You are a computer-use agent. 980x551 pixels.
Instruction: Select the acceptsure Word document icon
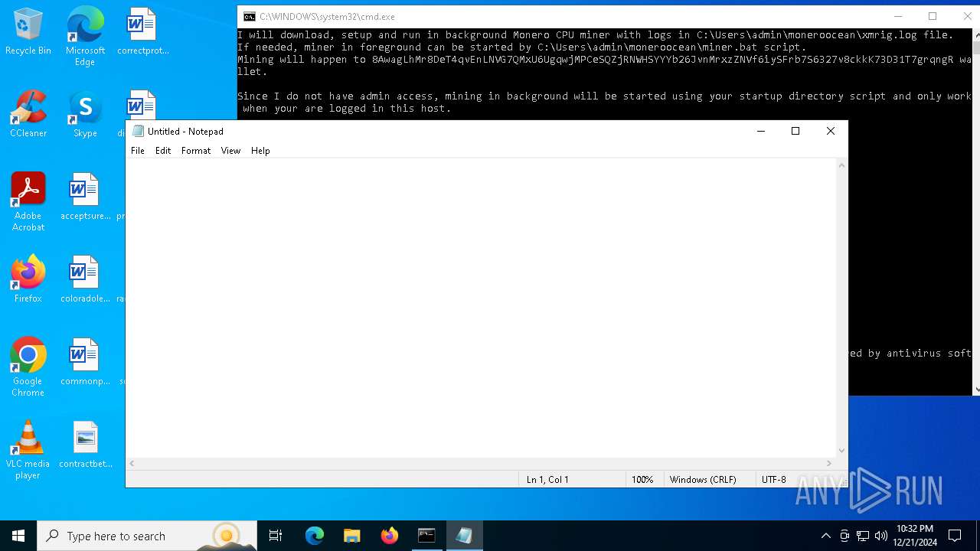click(x=85, y=197)
